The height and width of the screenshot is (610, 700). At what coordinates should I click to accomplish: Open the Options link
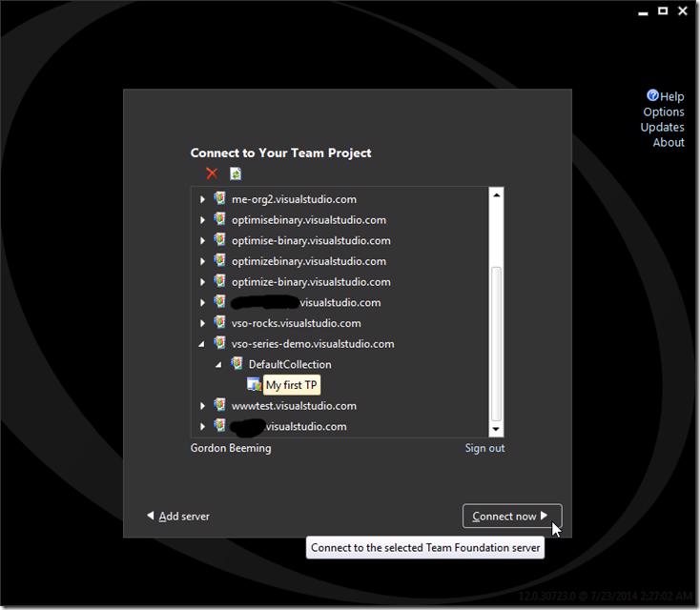pyautogui.click(x=664, y=112)
